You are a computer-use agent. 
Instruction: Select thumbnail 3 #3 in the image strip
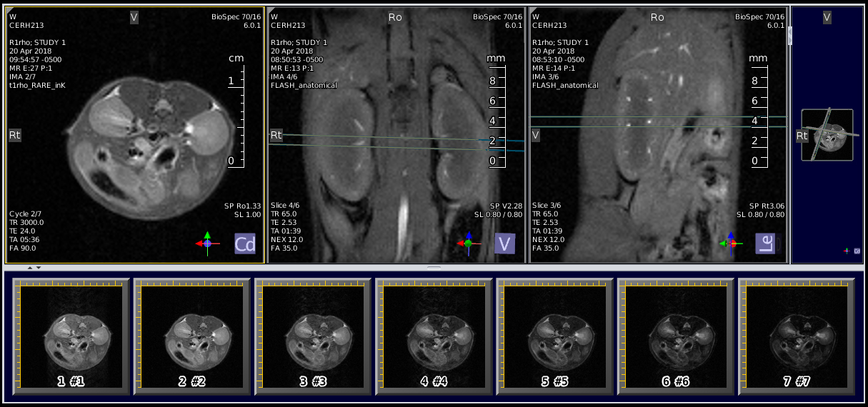pos(313,336)
